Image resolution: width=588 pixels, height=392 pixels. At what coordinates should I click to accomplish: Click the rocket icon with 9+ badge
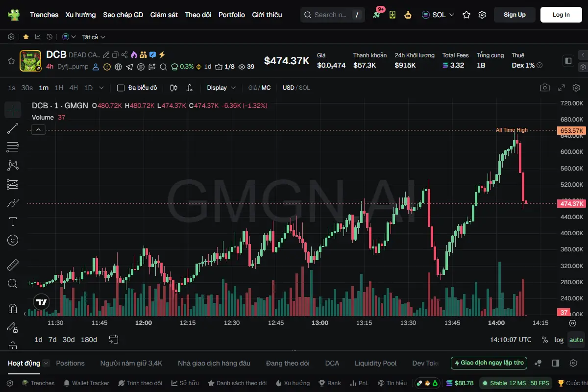(377, 14)
